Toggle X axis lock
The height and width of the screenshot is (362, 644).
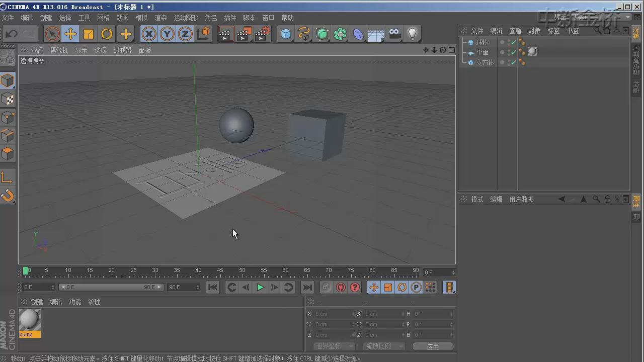coord(149,34)
